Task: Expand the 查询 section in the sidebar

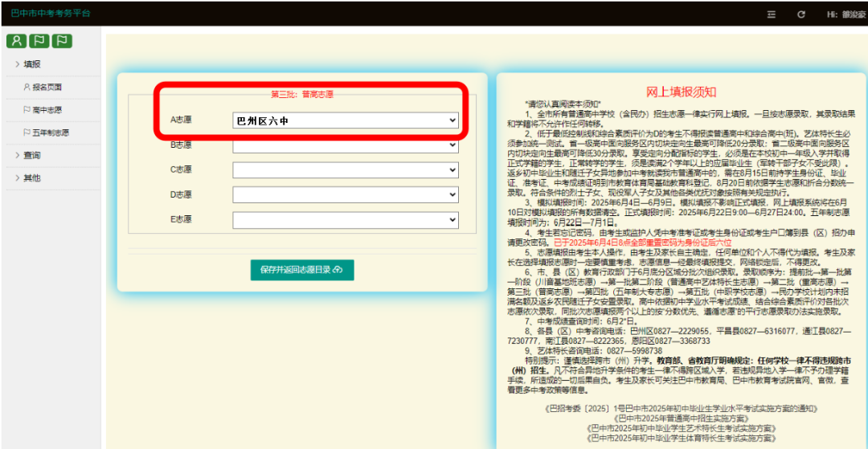Action: point(32,155)
